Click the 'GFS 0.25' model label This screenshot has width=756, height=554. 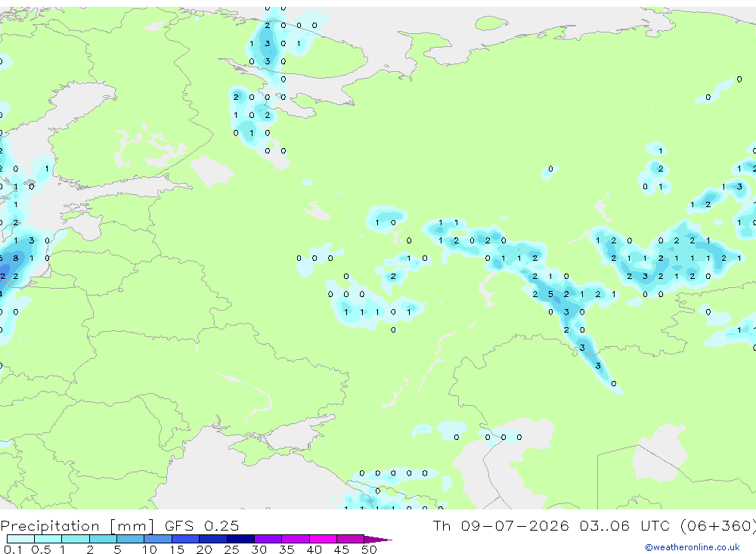202,525
